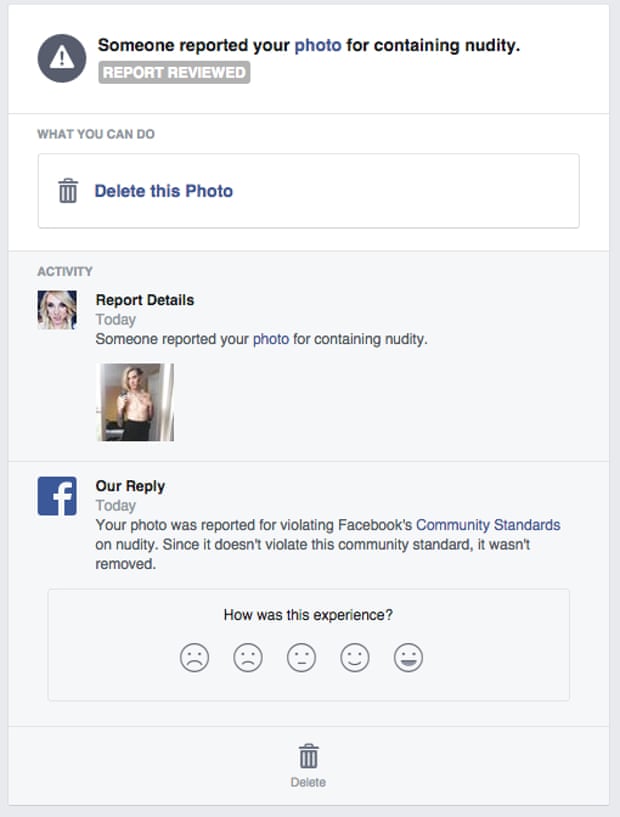This screenshot has width=620, height=817.
Task: Click the warning triangle alert icon
Action: click(x=61, y=58)
